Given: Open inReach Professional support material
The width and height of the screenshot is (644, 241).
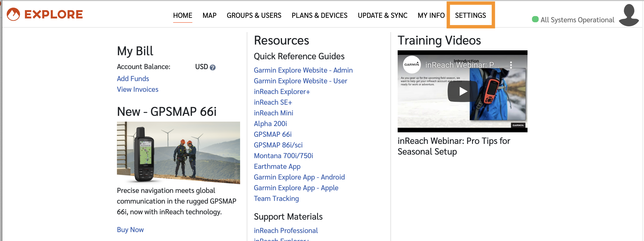Looking at the screenshot, I should click(x=286, y=231).
